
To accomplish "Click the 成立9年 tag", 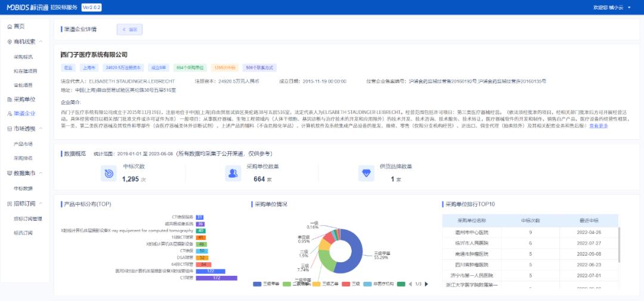I will pyautogui.click(x=158, y=68).
